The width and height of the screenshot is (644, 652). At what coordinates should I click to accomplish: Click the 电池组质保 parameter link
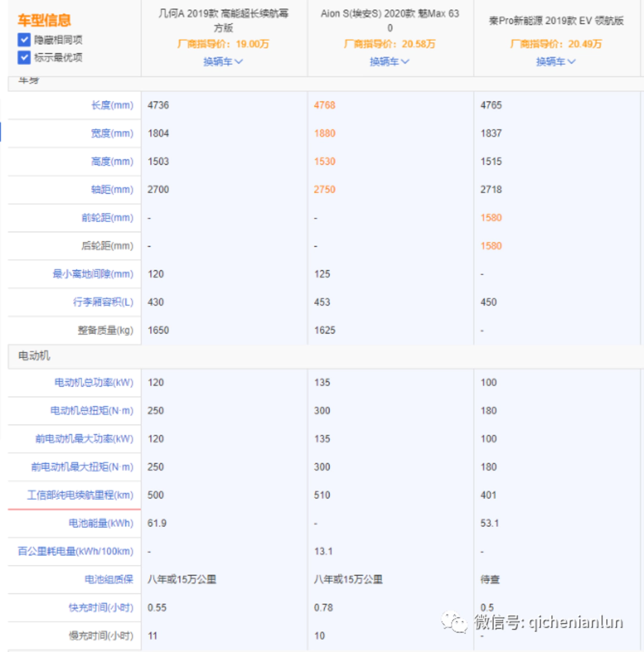(109, 579)
